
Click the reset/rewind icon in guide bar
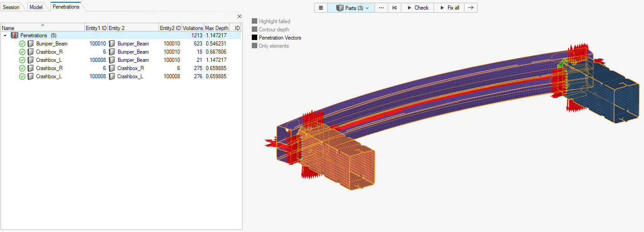394,8
